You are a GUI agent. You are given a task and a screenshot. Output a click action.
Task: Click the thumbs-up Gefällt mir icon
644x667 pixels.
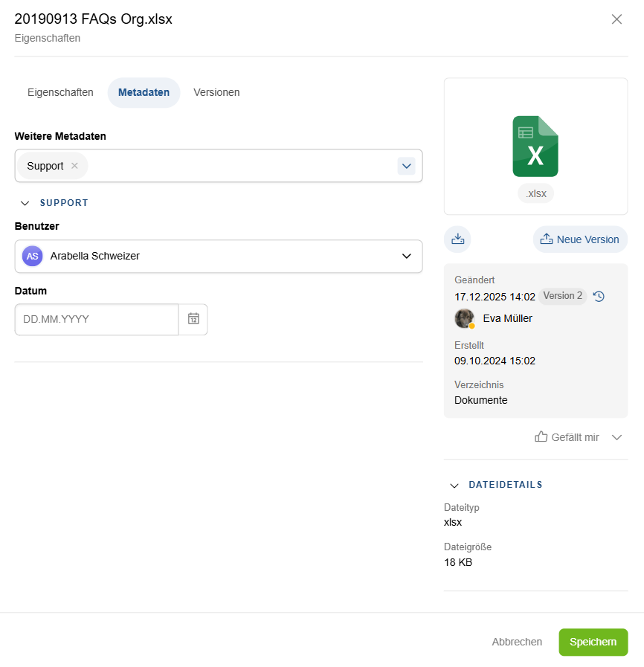coord(541,437)
